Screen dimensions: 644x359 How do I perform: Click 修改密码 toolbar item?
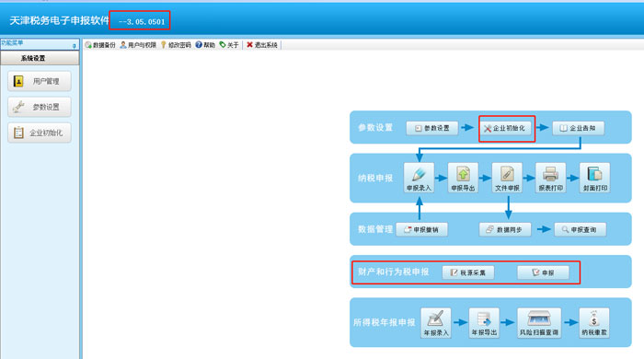[x=176, y=45]
